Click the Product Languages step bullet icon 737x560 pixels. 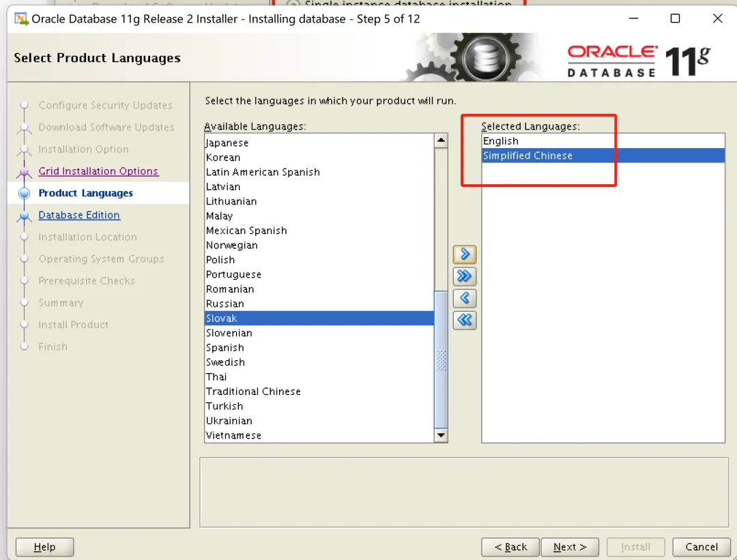(x=24, y=193)
